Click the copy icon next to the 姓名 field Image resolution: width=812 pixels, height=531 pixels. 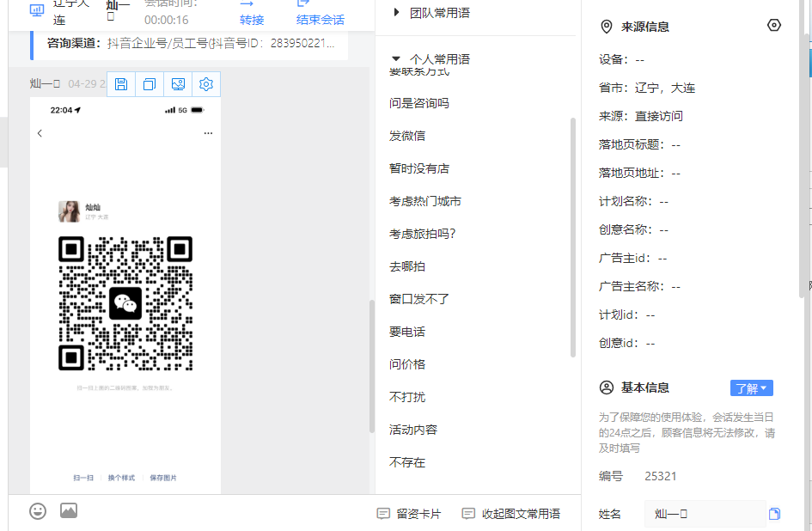click(x=774, y=514)
